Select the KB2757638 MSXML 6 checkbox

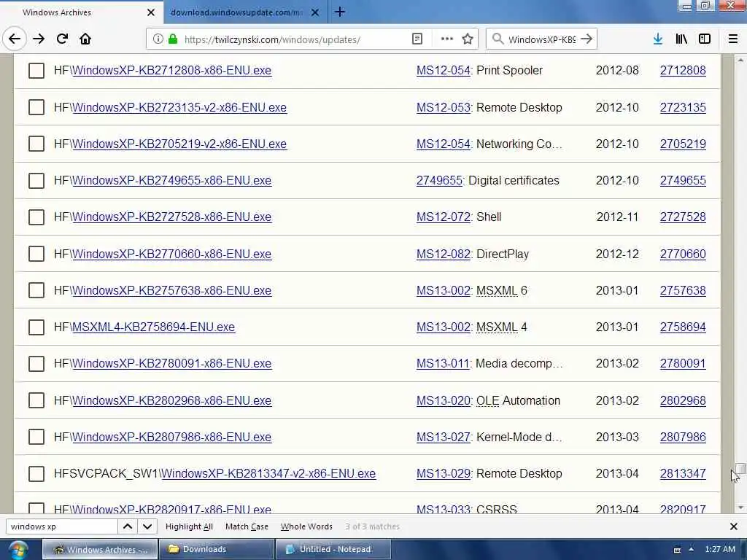[36, 290]
